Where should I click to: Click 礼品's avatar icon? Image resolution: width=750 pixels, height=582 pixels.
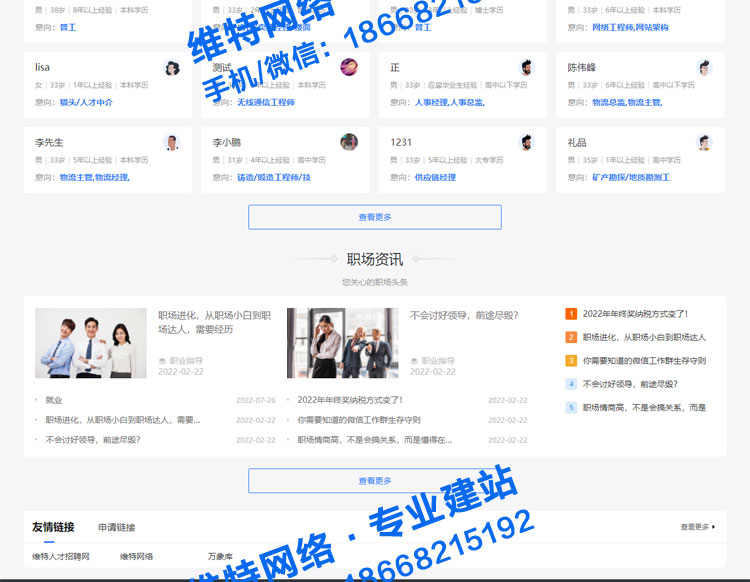pos(704,143)
